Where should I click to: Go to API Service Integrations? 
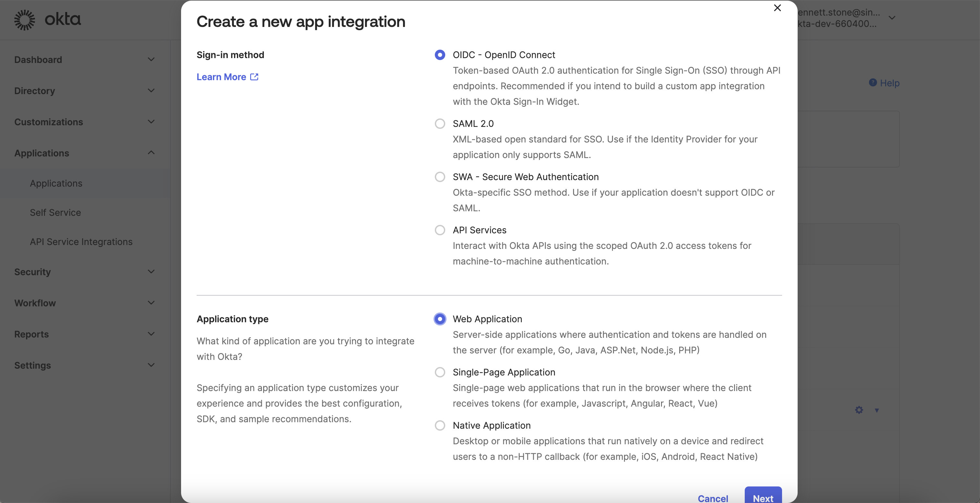tap(81, 242)
